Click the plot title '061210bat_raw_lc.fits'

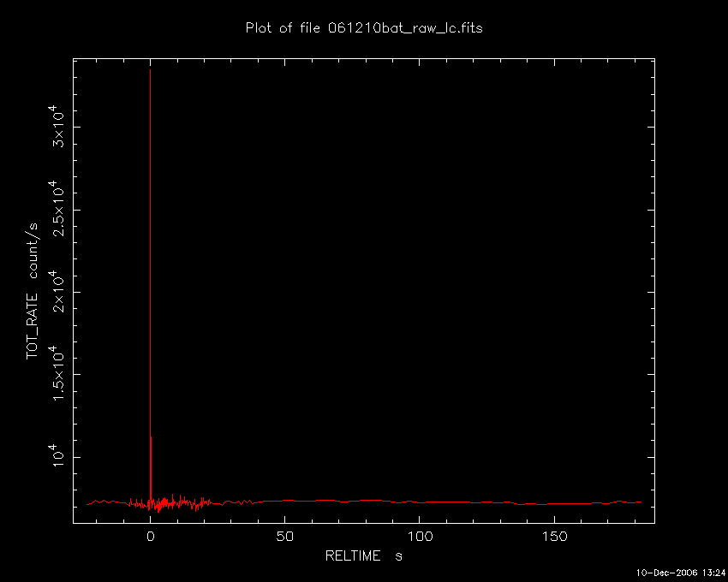coord(405,28)
